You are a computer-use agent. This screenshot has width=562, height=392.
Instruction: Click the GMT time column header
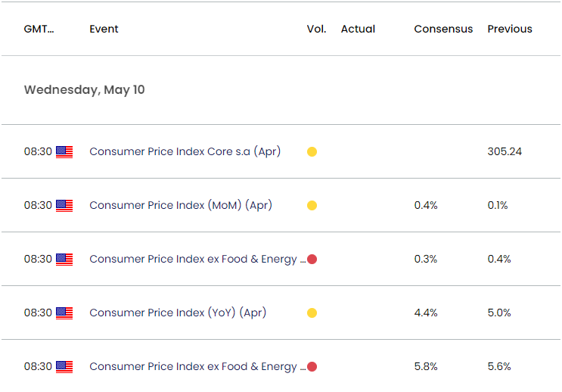click(39, 29)
